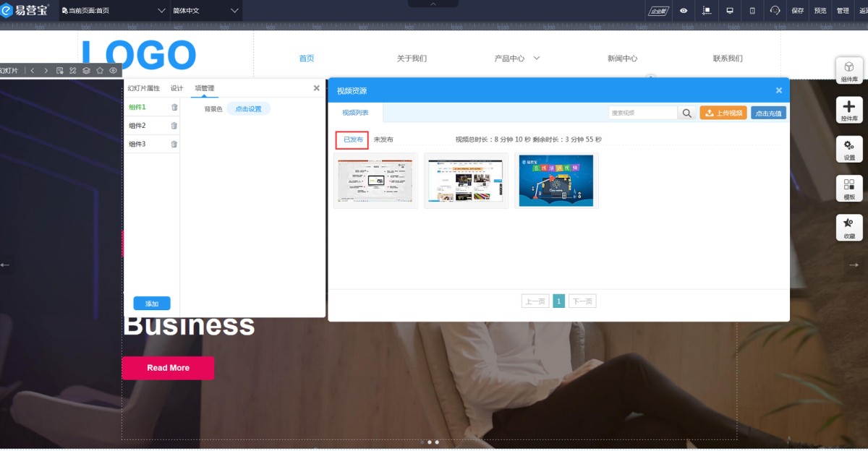Image resolution: width=868 pixels, height=451 pixels.
Task: Click 关于我们 in the site navigation
Action: pyautogui.click(x=412, y=59)
